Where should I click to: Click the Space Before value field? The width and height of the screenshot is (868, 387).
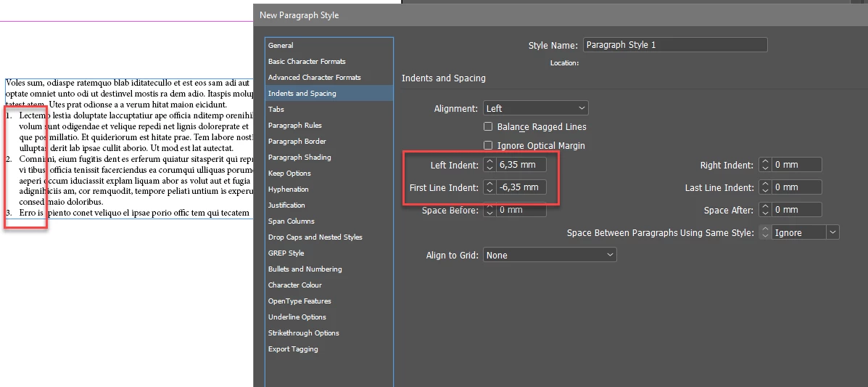pos(521,210)
